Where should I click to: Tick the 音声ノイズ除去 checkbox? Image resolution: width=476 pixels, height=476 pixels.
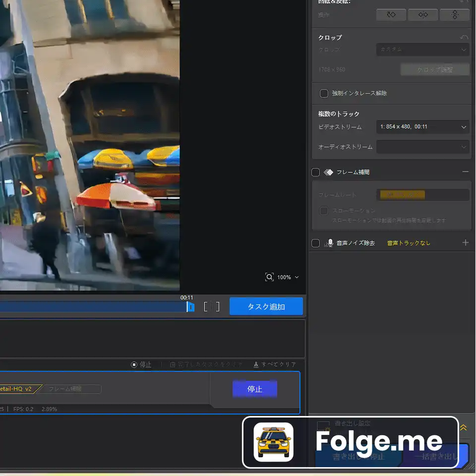click(x=315, y=243)
